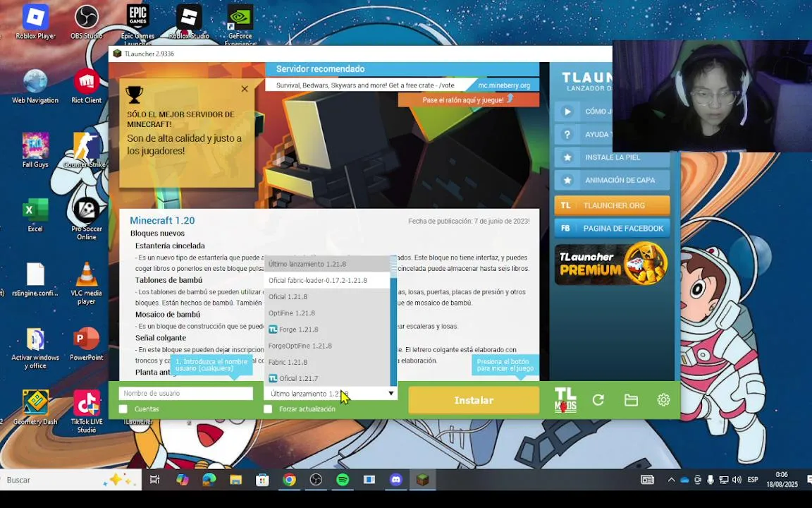Open File Explorer from the taskbar

(235, 480)
